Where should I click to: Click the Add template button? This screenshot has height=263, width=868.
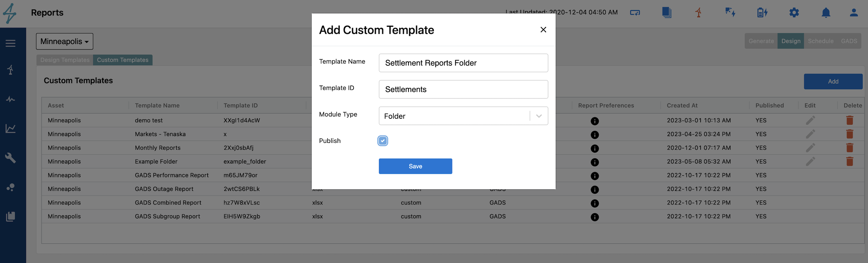click(x=833, y=82)
